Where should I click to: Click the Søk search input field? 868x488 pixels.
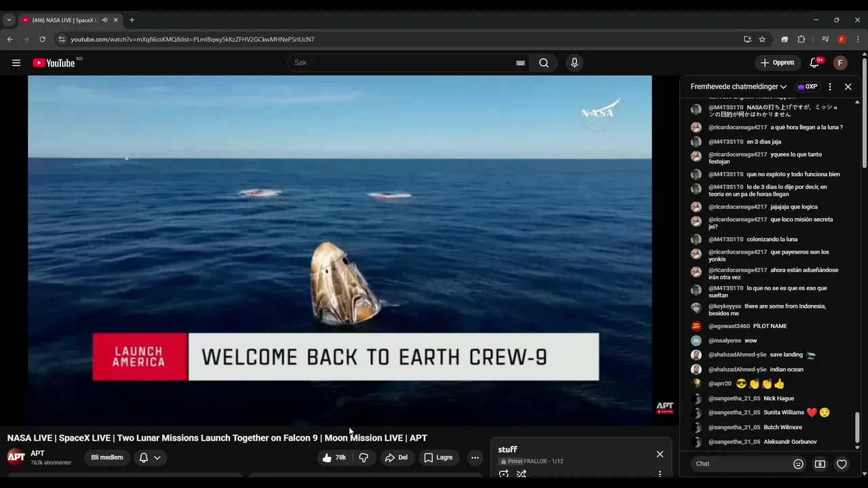point(403,63)
